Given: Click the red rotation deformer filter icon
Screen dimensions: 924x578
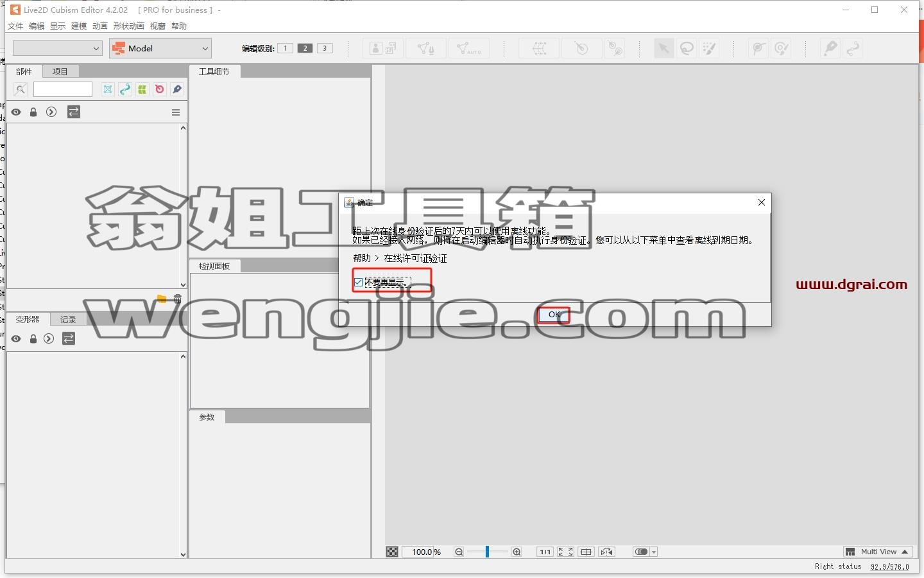Looking at the screenshot, I should click(160, 89).
